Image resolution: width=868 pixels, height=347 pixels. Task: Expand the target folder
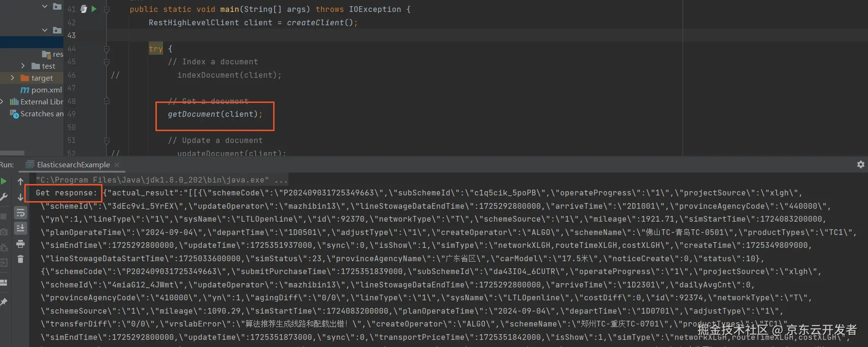(x=12, y=77)
